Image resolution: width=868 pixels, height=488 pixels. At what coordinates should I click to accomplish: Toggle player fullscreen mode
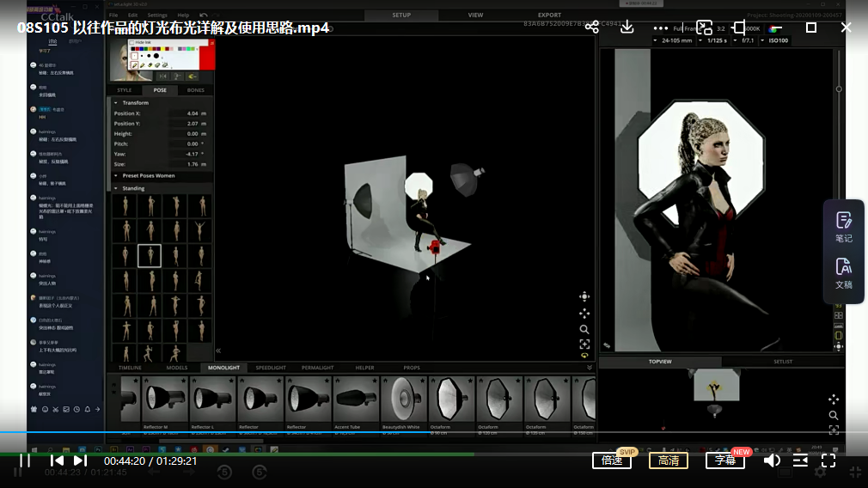click(x=828, y=461)
